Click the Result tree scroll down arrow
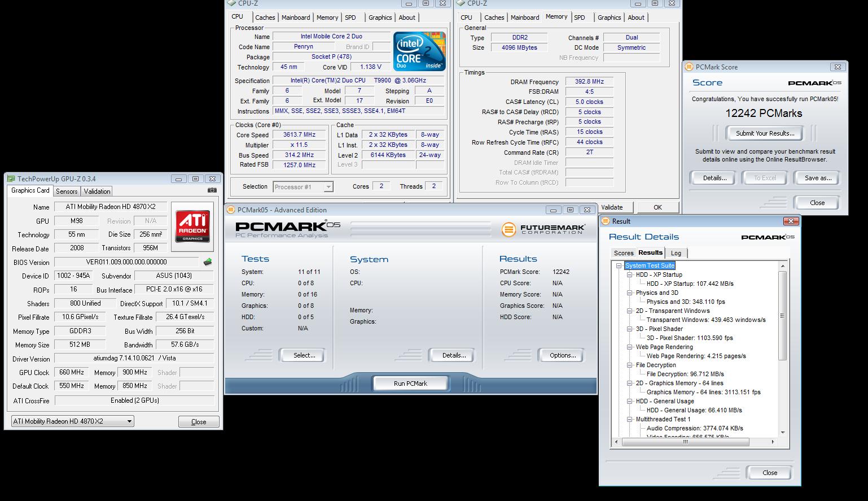This screenshot has height=501, width=868. pos(782,433)
